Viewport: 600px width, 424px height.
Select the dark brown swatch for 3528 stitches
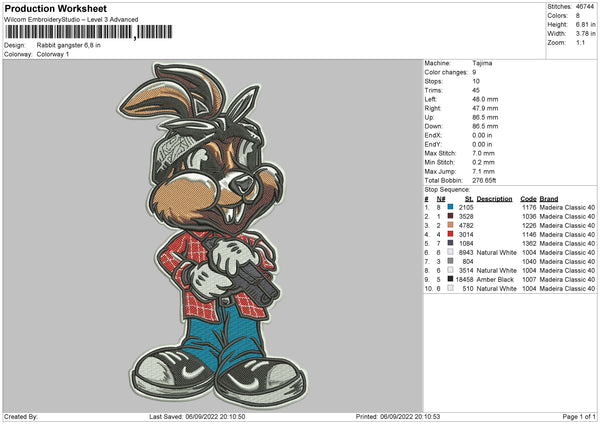click(450, 216)
